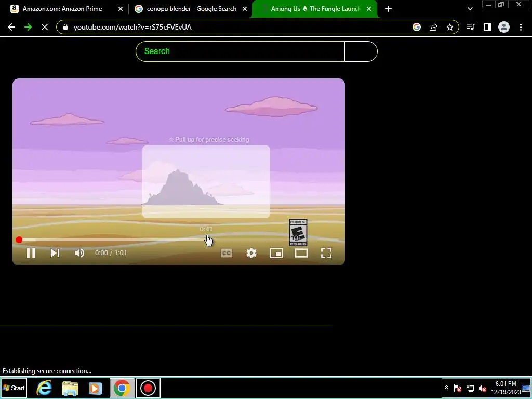Toggle Chrome side panel
The height and width of the screenshot is (399, 532).
point(487,27)
